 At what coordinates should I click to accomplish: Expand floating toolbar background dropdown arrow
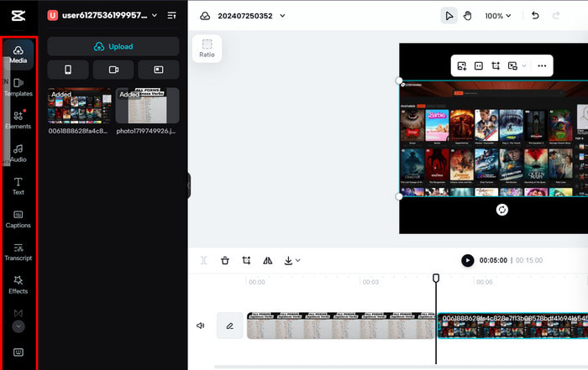coord(524,66)
